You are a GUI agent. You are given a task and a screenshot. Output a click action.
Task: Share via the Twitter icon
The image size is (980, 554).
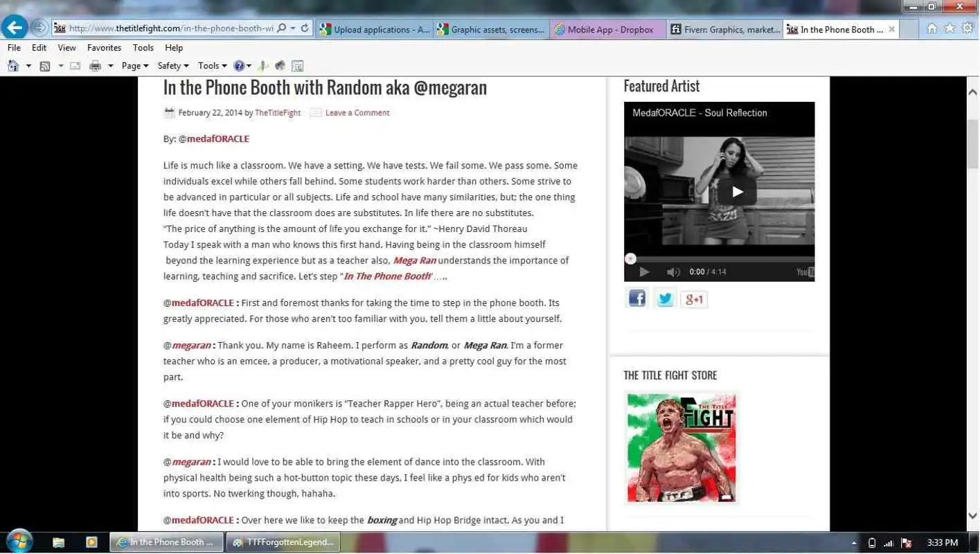coord(665,298)
